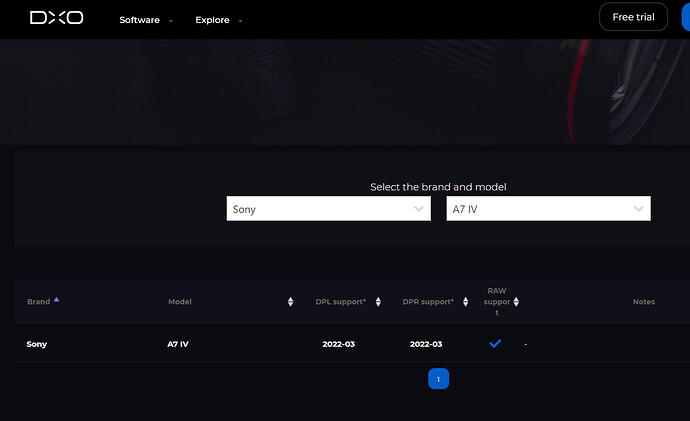Click the DPL support header text
Screen dimensions: 690x421
click(341, 302)
